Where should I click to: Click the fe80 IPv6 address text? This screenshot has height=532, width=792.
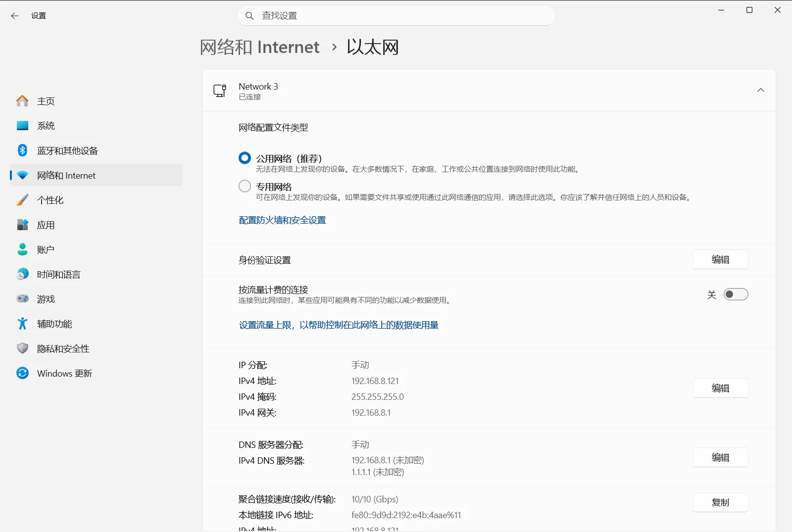[x=406, y=515]
